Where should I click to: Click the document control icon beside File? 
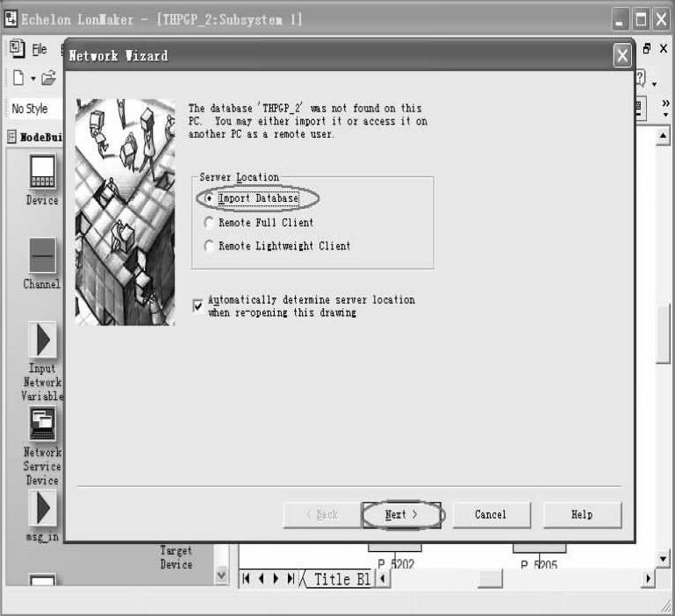(x=18, y=48)
